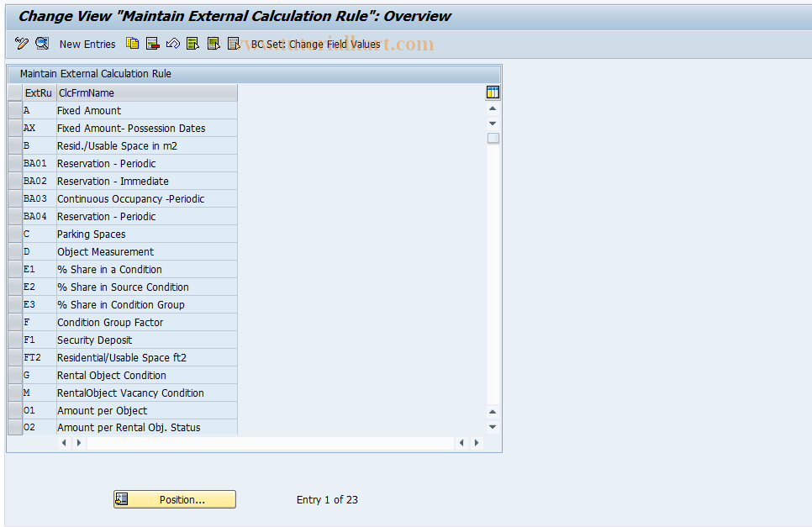Image resolution: width=812 pixels, height=527 pixels.
Task: Click the Undo Change icon
Action: point(173,44)
